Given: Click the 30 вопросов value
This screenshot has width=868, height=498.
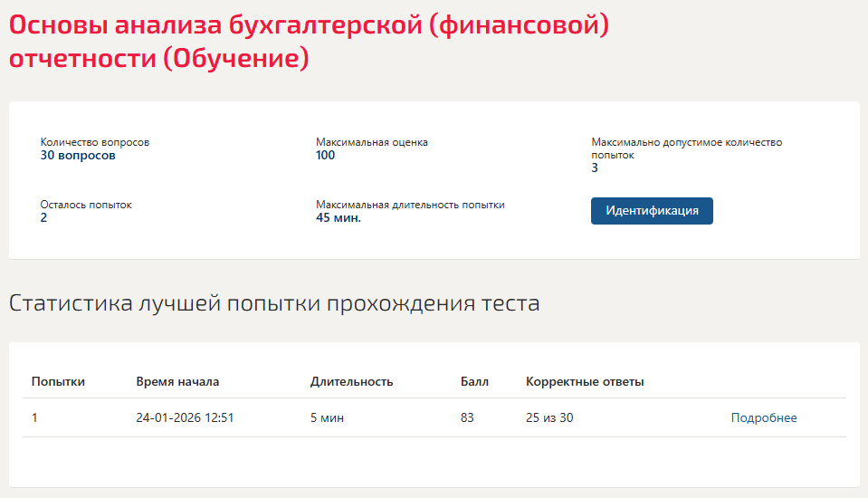Looking at the screenshot, I should pyautogui.click(x=78, y=156).
